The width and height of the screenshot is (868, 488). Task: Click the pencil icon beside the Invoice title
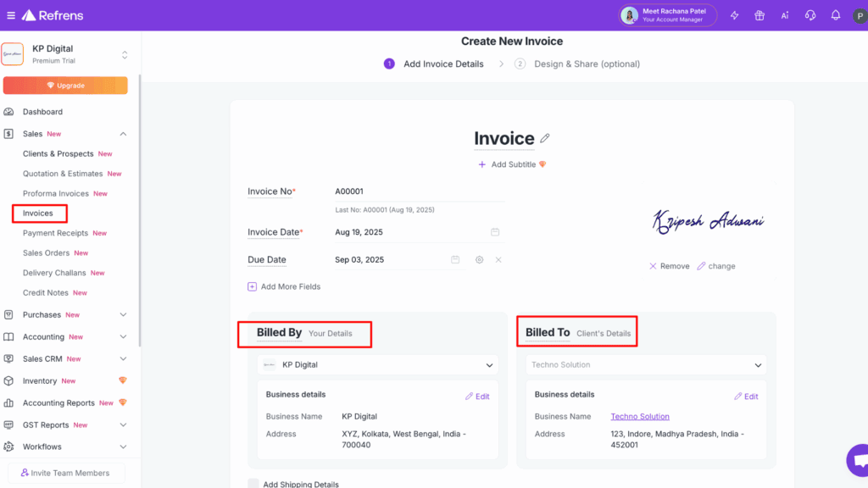543,138
